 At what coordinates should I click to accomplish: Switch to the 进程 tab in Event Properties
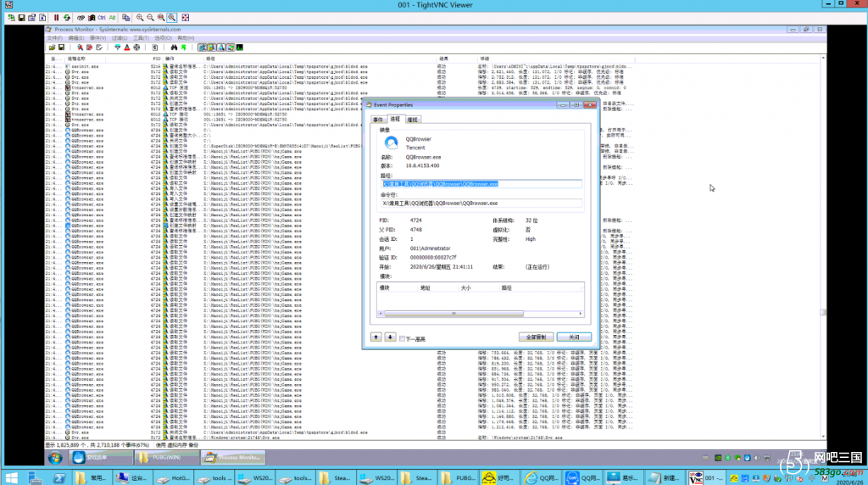(395, 119)
